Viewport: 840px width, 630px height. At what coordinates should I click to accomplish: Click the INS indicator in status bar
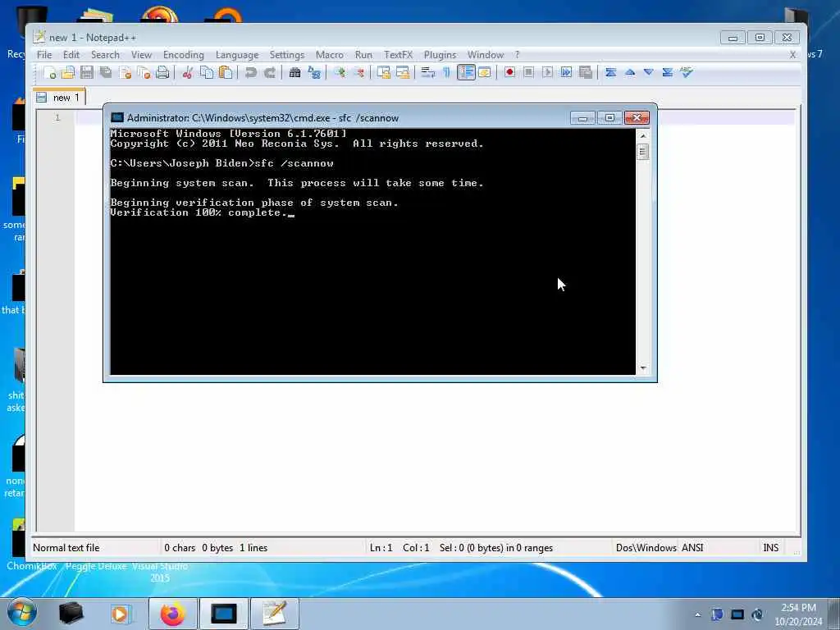click(771, 547)
